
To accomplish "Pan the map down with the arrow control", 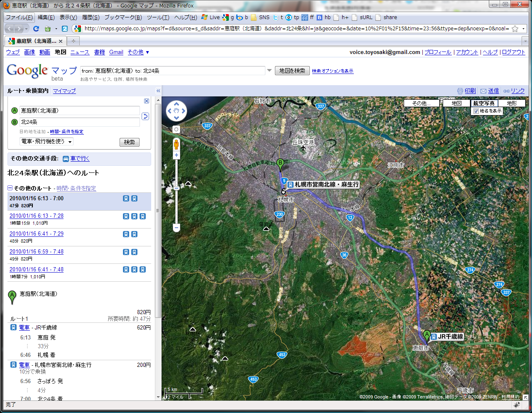I will (177, 118).
